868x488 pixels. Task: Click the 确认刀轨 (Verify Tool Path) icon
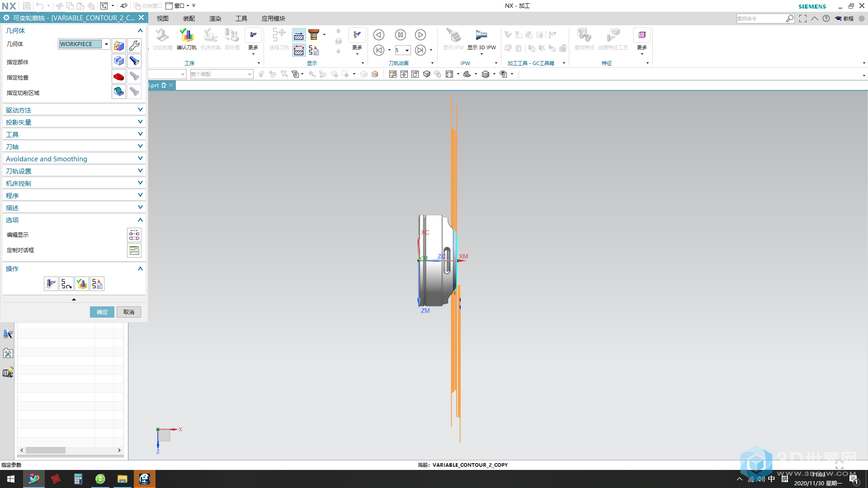[187, 36]
